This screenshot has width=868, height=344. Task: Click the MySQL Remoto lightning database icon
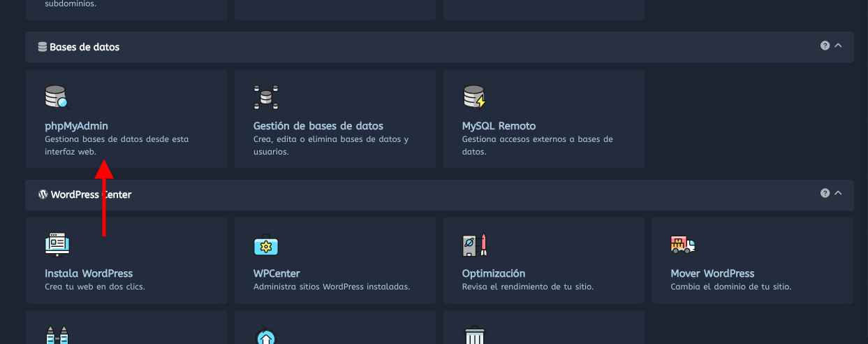(x=474, y=97)
